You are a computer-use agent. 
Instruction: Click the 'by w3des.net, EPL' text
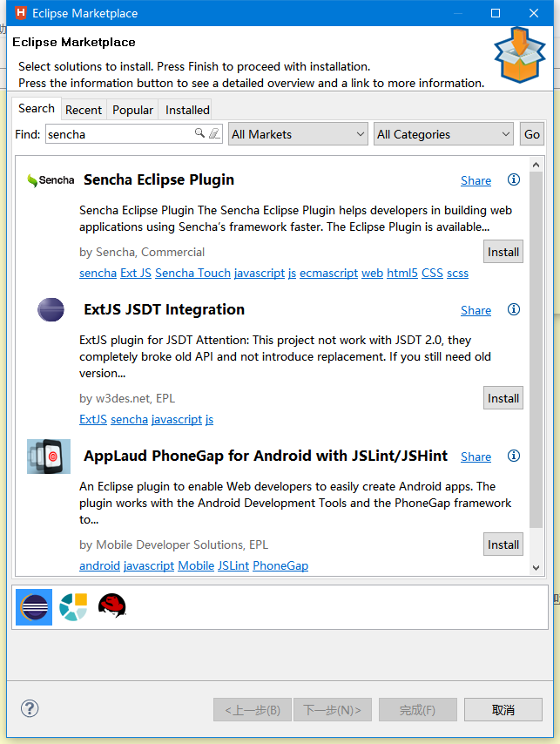[x=127, y=398]
